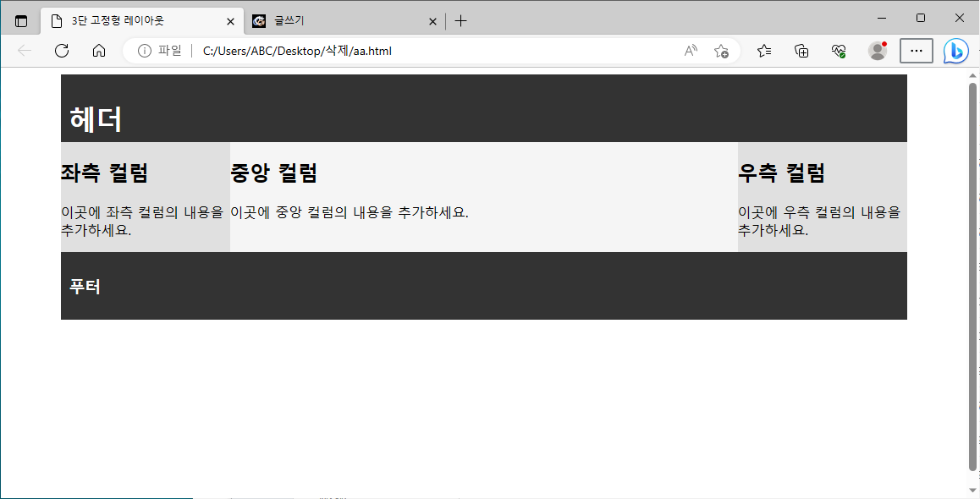Click the 중앙 컬럼 paragraph text
980x499 pixels.
pyautogui.click(x=350, y=212)
